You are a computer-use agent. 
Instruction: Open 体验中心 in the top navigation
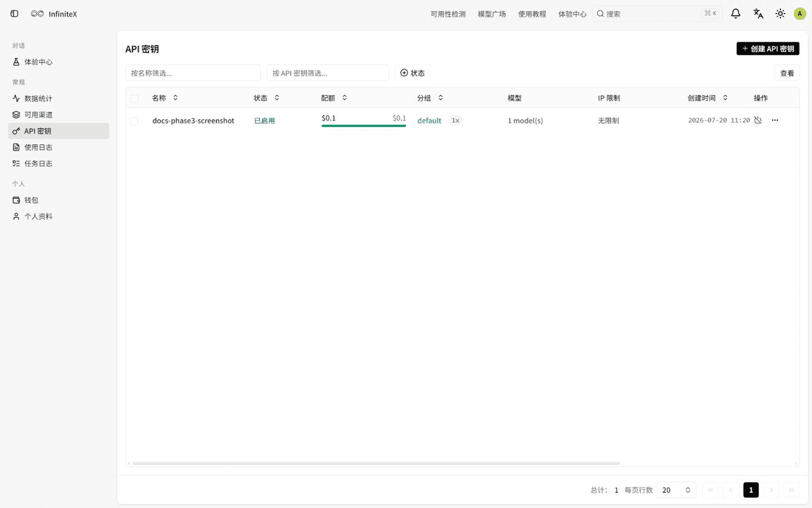coord(572,14)
